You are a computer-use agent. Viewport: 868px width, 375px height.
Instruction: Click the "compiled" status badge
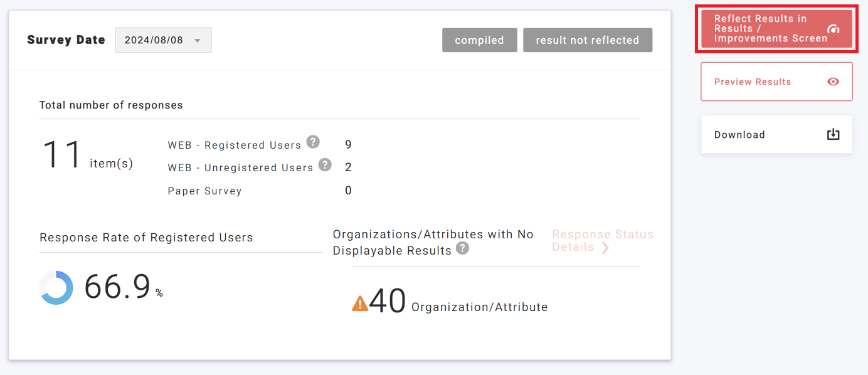pos(479,40)
